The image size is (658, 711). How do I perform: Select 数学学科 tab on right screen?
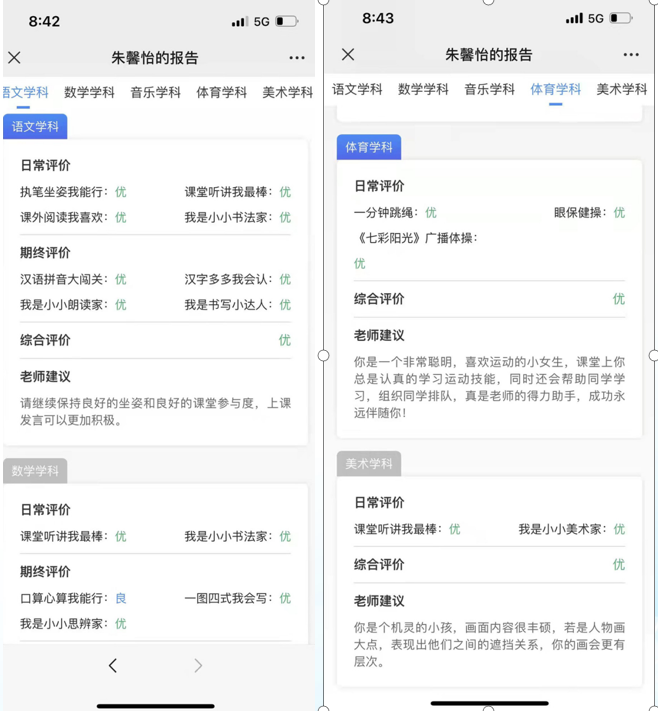pyautogui.click(x=423, y=89)
